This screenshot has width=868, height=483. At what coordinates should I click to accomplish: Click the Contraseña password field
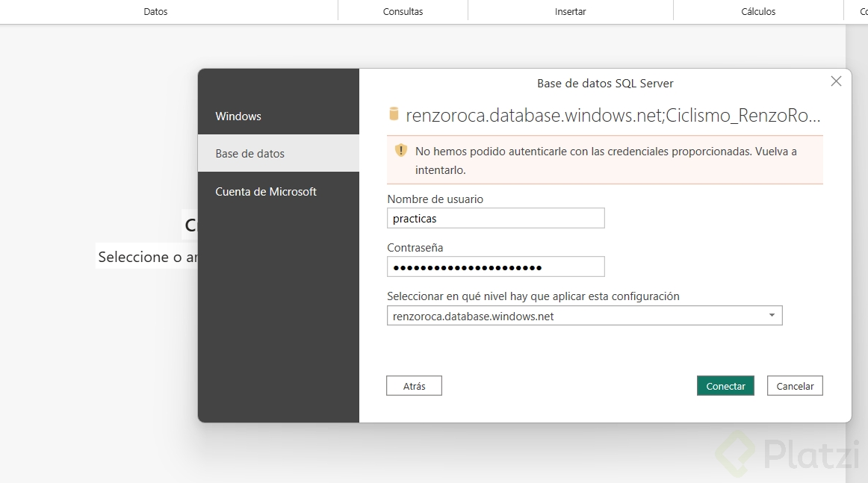(x=495, y=267)
